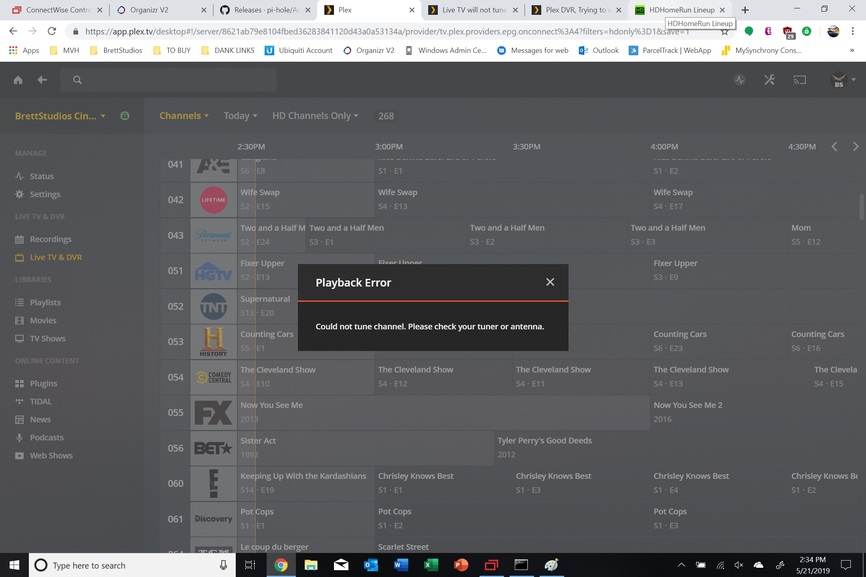Open File Explorer from taskbar
Screen dimensions: 866x577
click(x=311, y=565)
